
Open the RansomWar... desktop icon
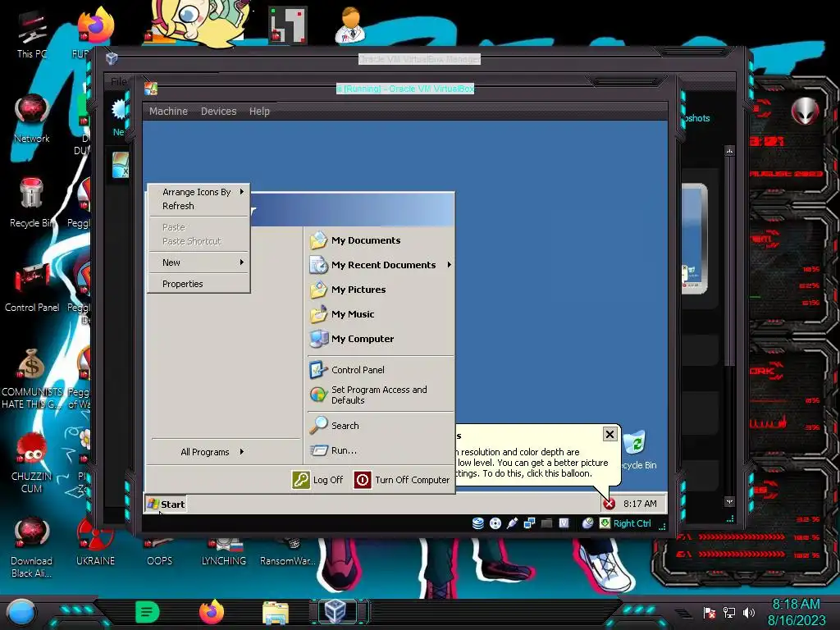(288, 552)
